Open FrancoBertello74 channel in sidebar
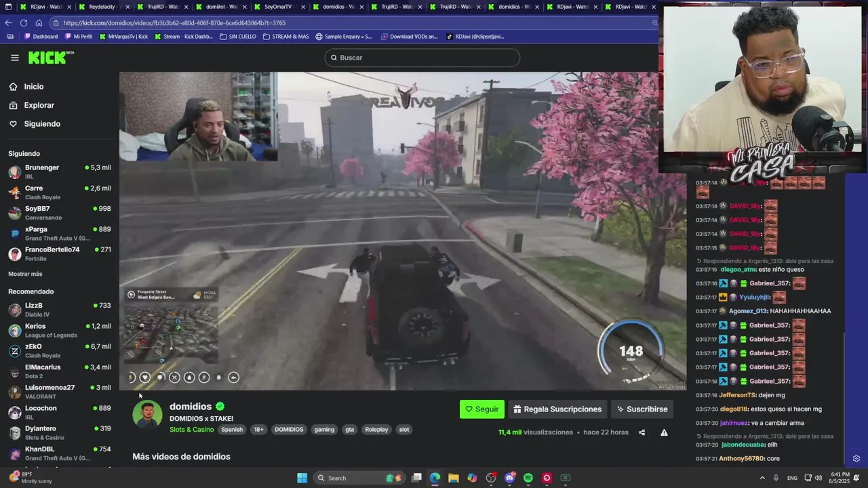868x488 pixels. pos(60,254)
